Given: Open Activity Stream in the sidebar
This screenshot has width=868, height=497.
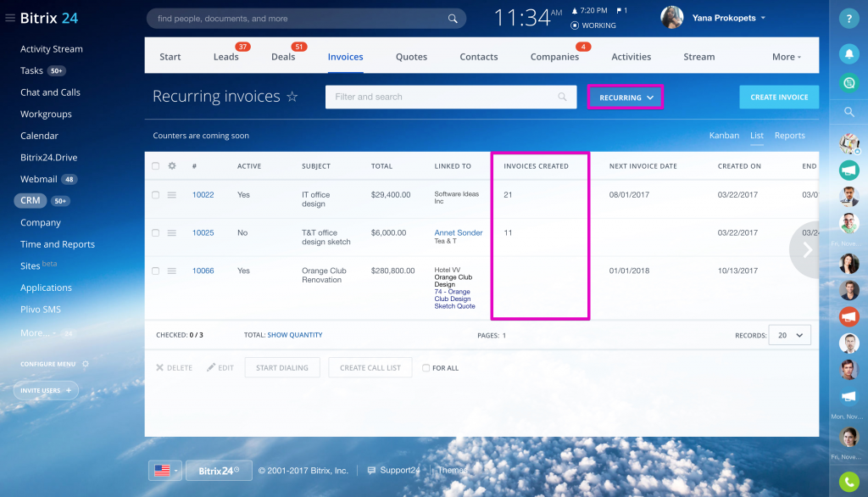Looking at the screenshot, I should tap(52, 48).
